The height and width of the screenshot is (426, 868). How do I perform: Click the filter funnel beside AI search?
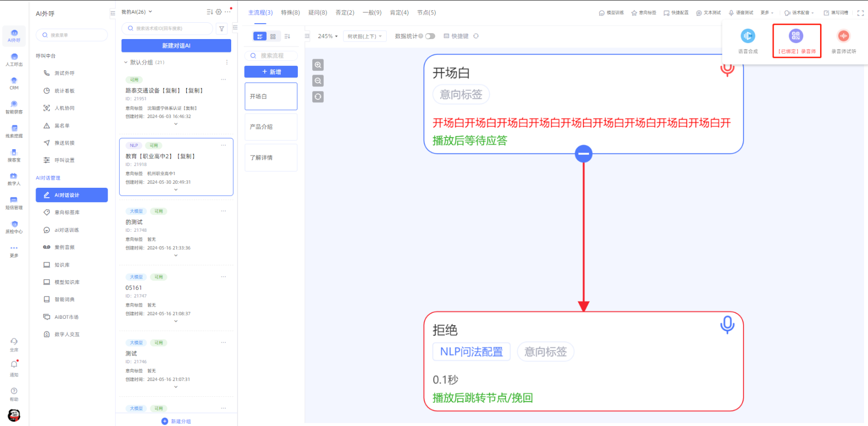coord(222,29)
